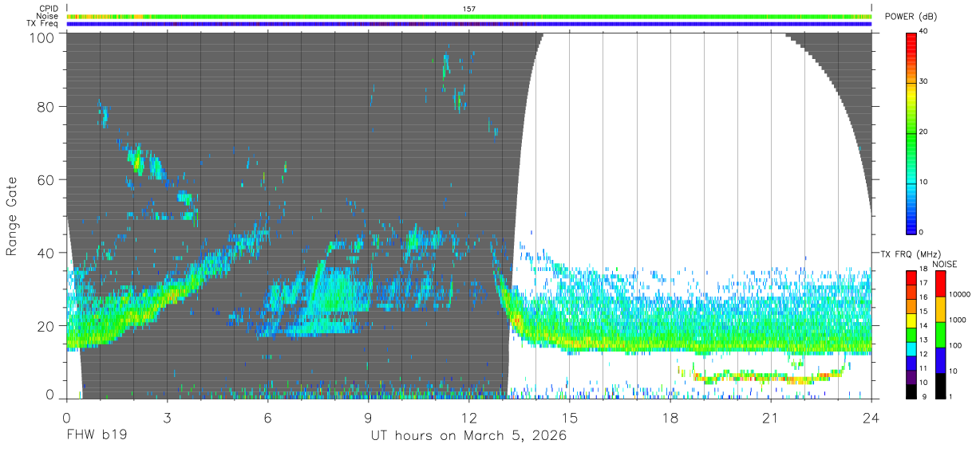Screen dimensions: 980x452
Task: Click the 60 tick on the Range Gate axis
Action: pos(45,180)
